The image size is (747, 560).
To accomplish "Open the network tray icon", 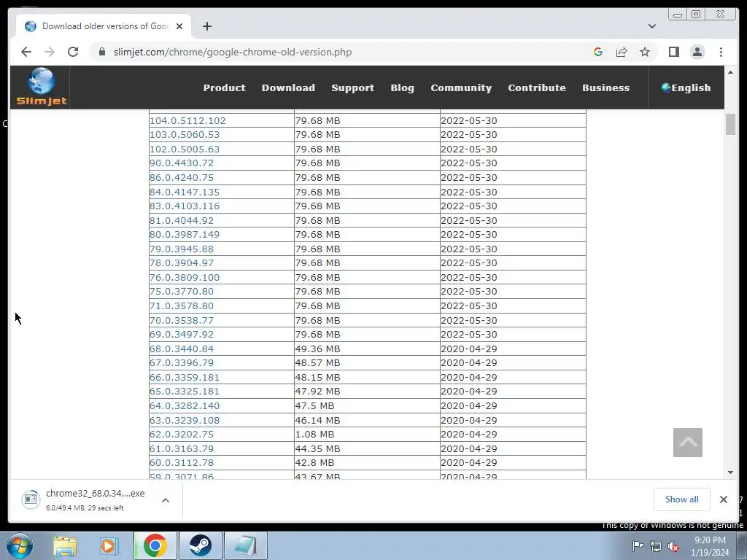I will click(656, 546).
